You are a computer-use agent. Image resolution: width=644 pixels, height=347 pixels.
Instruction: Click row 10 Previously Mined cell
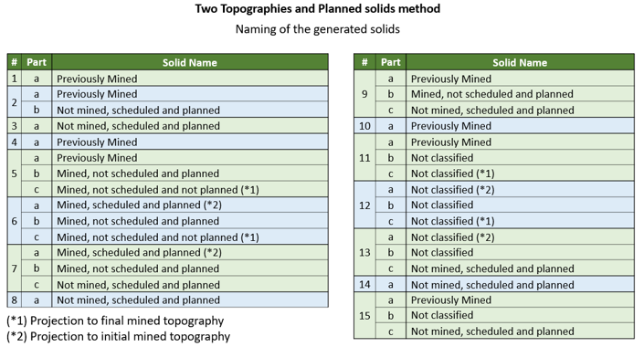[x=520, y=126]
